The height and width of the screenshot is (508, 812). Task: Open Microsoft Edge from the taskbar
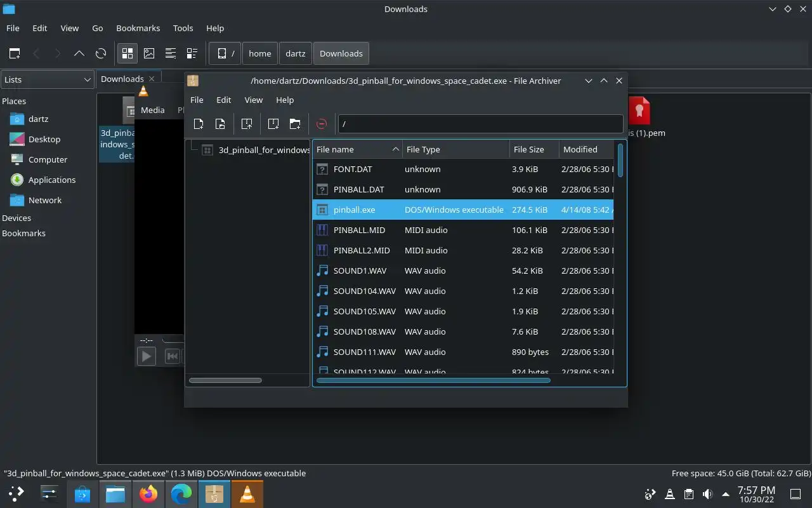tap(181, 493)
